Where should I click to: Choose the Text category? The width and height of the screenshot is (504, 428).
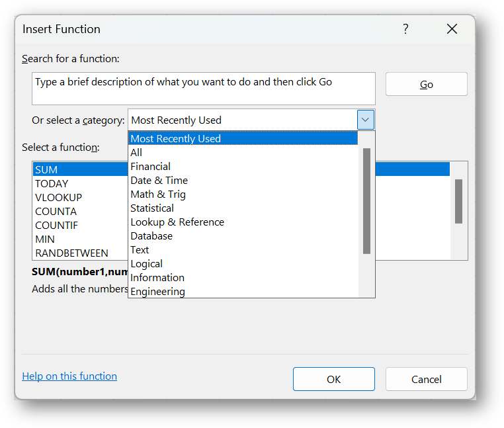243,249
